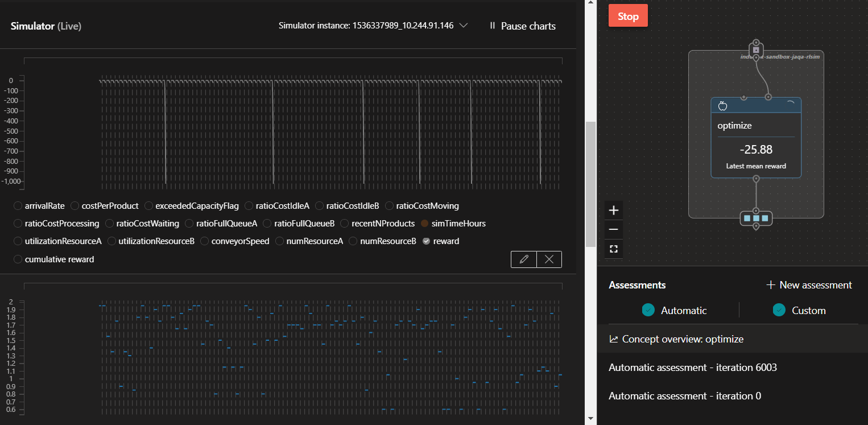868x425 pixels.
Task: Enable exceededCapacityFlag series
Action: pos(148,206)
